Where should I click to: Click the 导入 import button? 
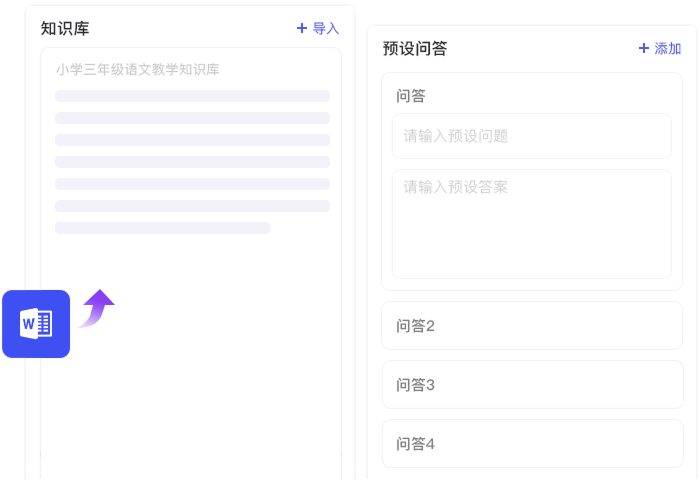(318, 29)
